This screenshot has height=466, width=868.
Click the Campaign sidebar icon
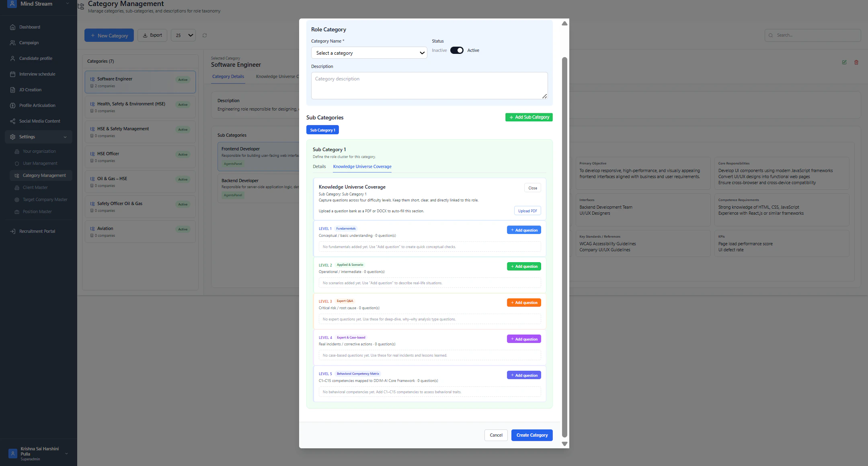[x=12, y=43]
